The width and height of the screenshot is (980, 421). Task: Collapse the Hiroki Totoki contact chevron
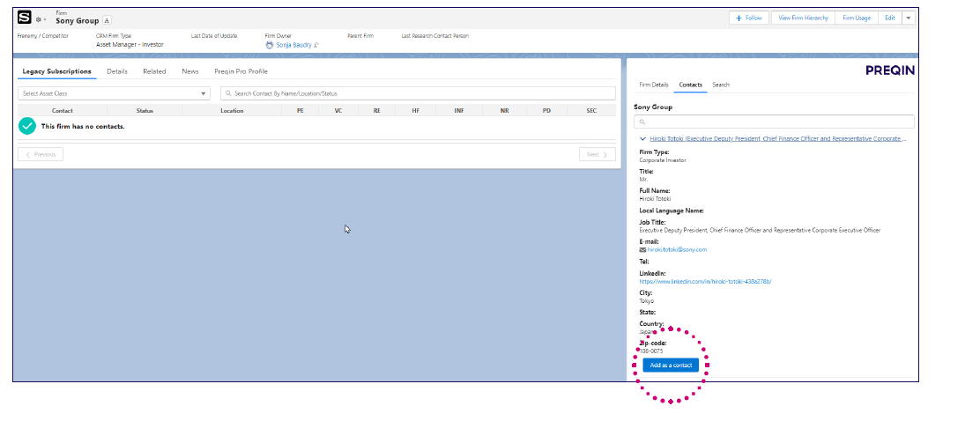tap(642, 138)
